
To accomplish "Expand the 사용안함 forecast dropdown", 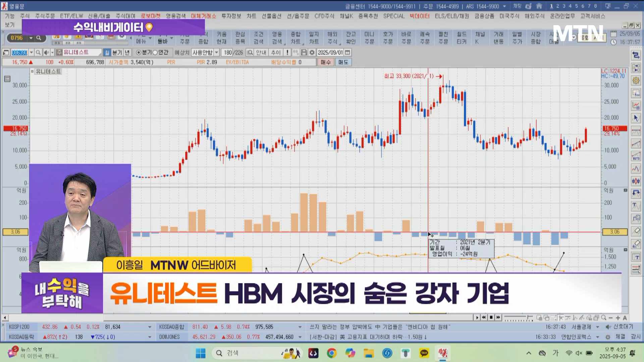I will pyautogui.click(x=217, y=53).
